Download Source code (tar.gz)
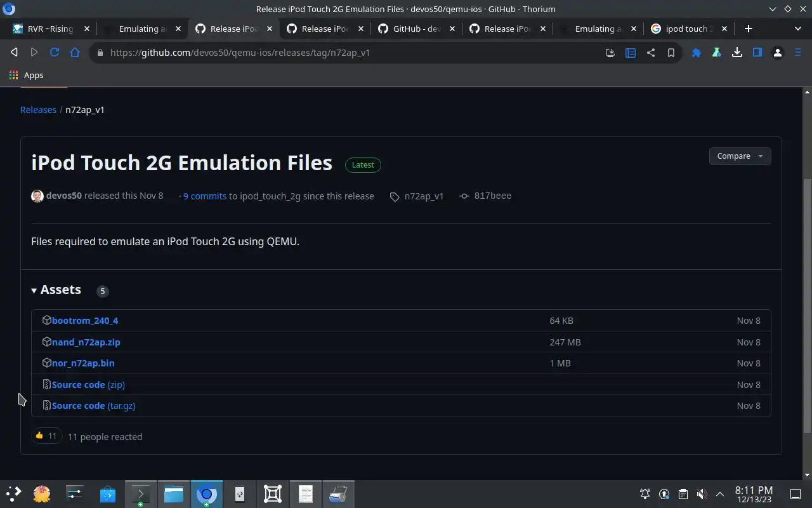 point(93,406)
